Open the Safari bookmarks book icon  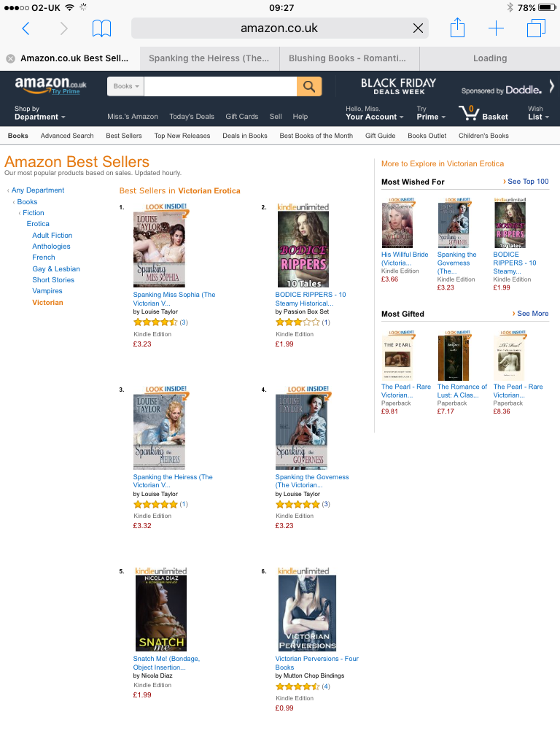(x=101, y=28)
